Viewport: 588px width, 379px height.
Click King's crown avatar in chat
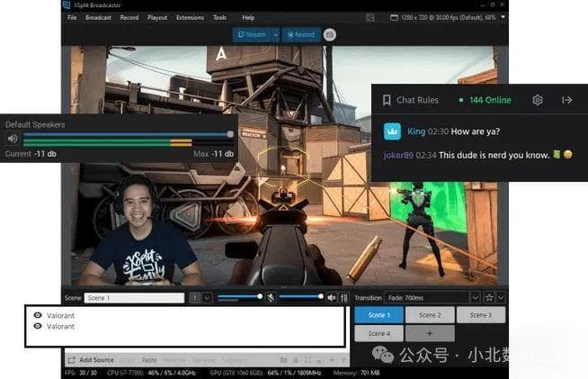[392, 131]
